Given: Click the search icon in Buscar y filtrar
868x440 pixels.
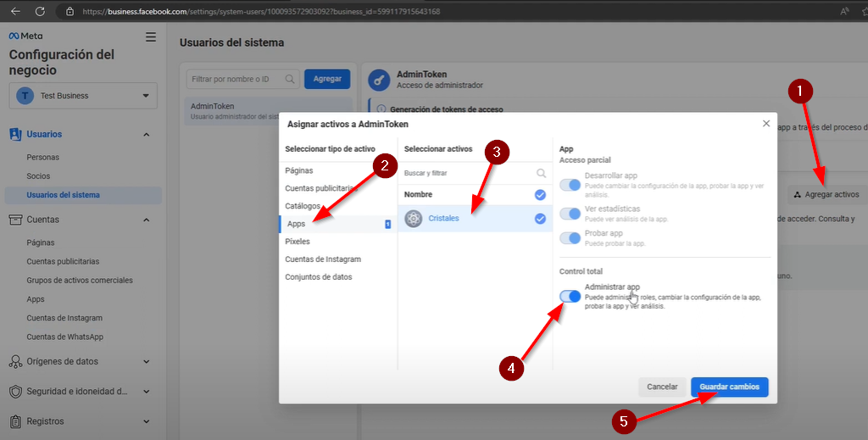Looking at the screenshot, I should coord(541,173).
